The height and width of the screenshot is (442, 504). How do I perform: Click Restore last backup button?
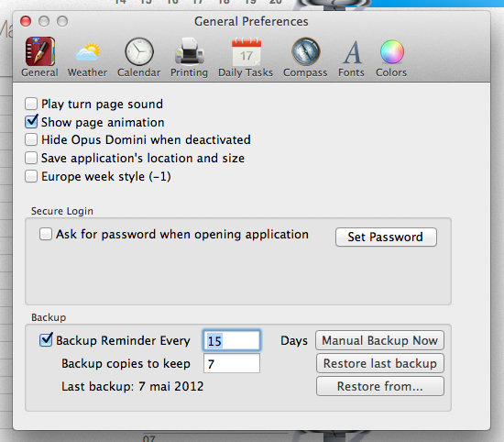pyautogui.click(x=380, y=363)
